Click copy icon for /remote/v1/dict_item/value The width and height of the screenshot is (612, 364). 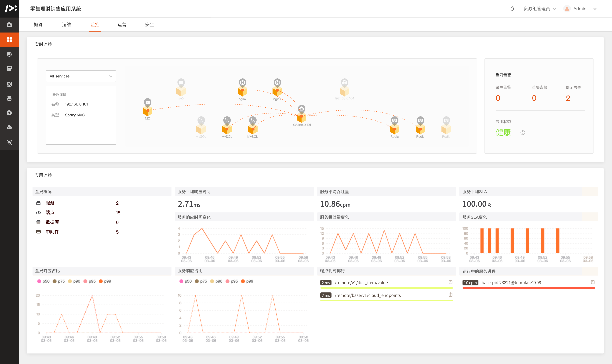pos(450,282)
